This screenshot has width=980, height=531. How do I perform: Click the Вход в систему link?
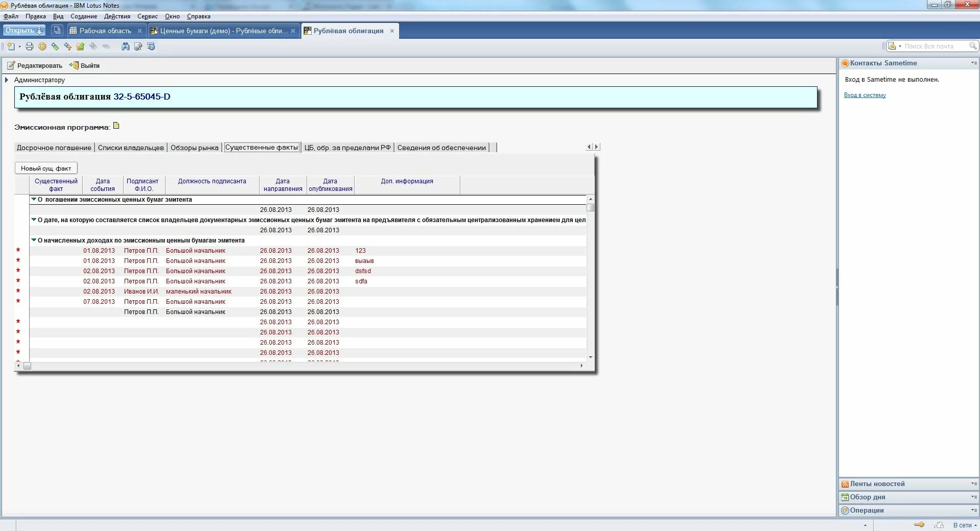pyautogui.click(x=865, y=95)
